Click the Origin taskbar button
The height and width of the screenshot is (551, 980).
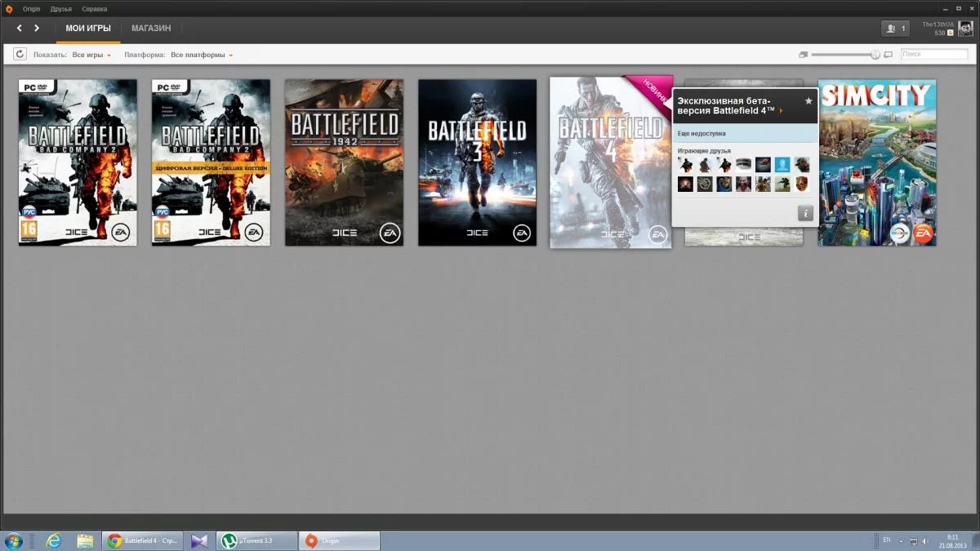[x=339, y=540]
